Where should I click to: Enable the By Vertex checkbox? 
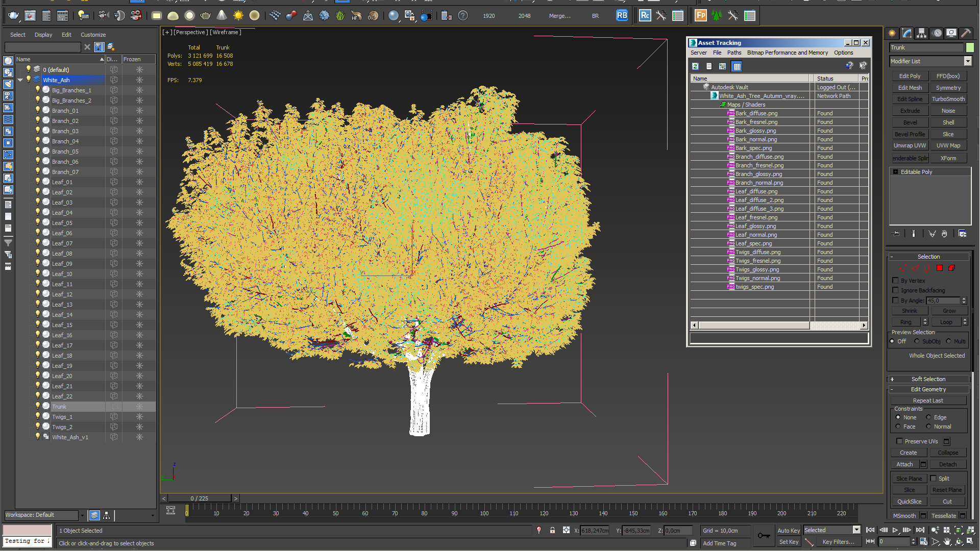[x=895, y=281]
